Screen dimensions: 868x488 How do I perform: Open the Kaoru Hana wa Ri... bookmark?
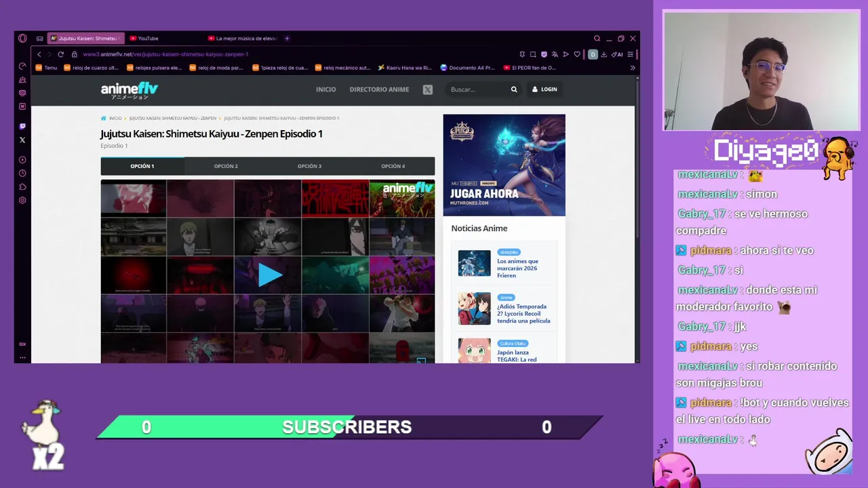click(x=405, y=68)
